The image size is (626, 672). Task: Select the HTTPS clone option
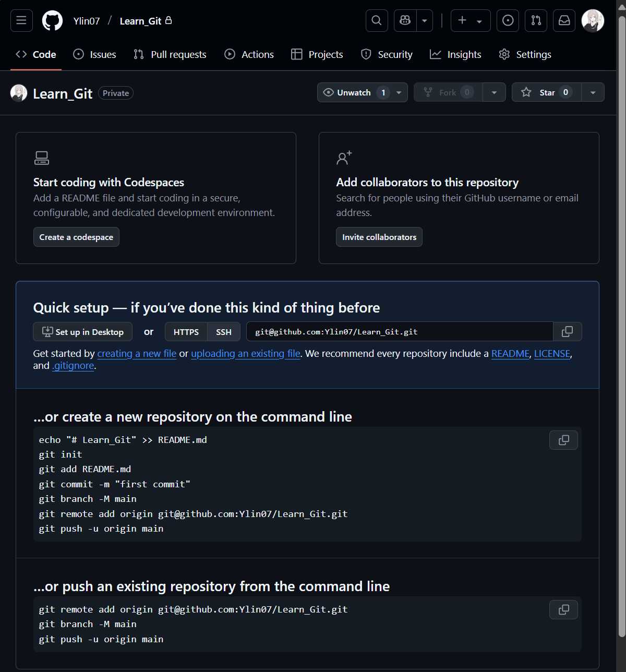pyautogui.click(x=186, y=332)
